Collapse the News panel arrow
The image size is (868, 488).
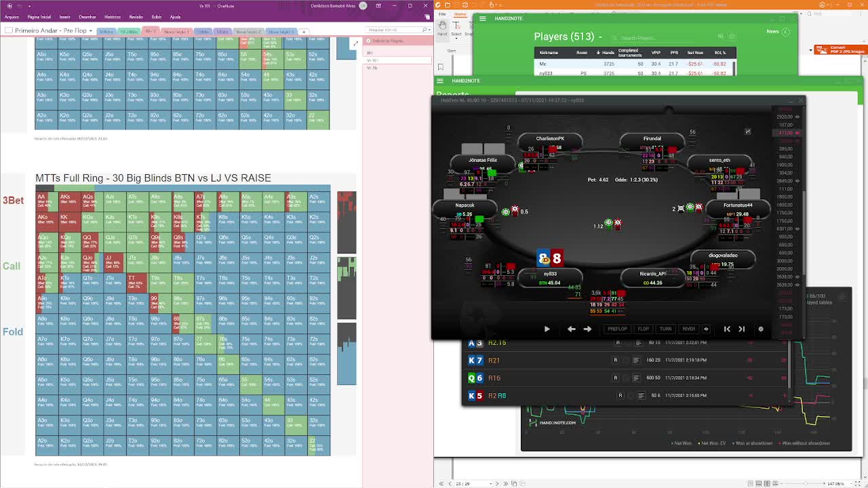(786, 32)
